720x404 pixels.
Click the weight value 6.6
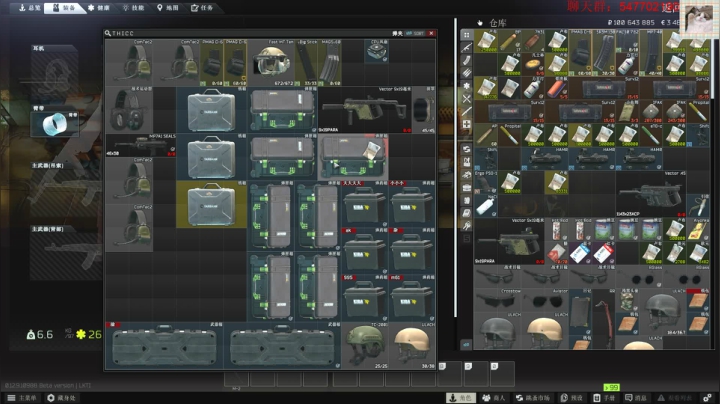44,335
